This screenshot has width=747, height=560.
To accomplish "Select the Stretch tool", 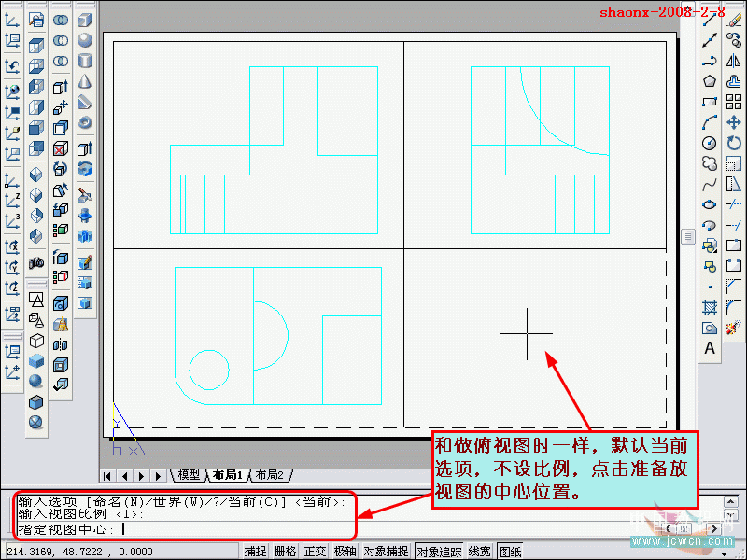I will tap(734, 184).
